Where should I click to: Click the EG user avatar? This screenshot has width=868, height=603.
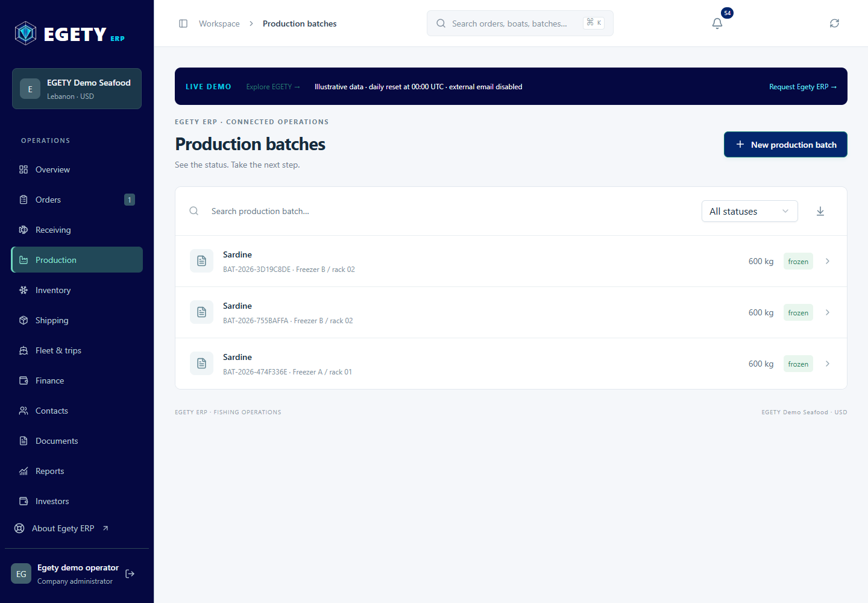pos(21,574)
